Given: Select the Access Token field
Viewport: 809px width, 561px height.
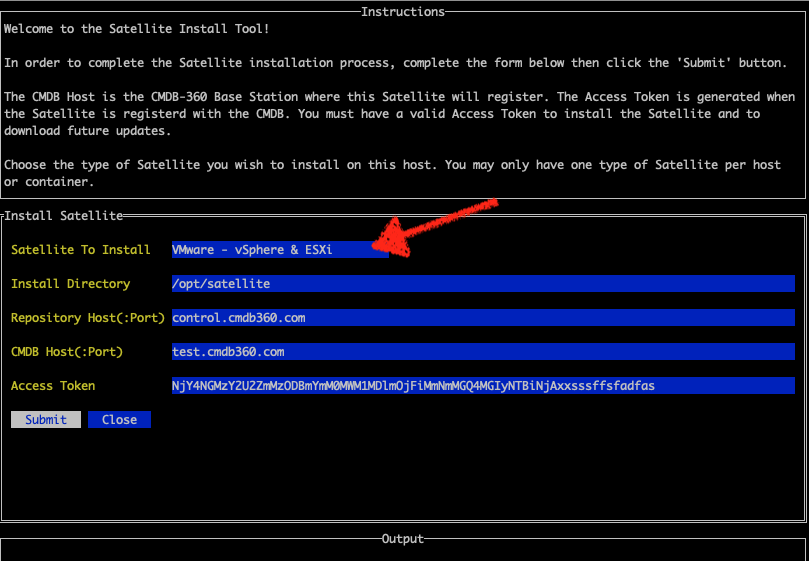Looking at the screenshot, I should [x=483, y=386].
